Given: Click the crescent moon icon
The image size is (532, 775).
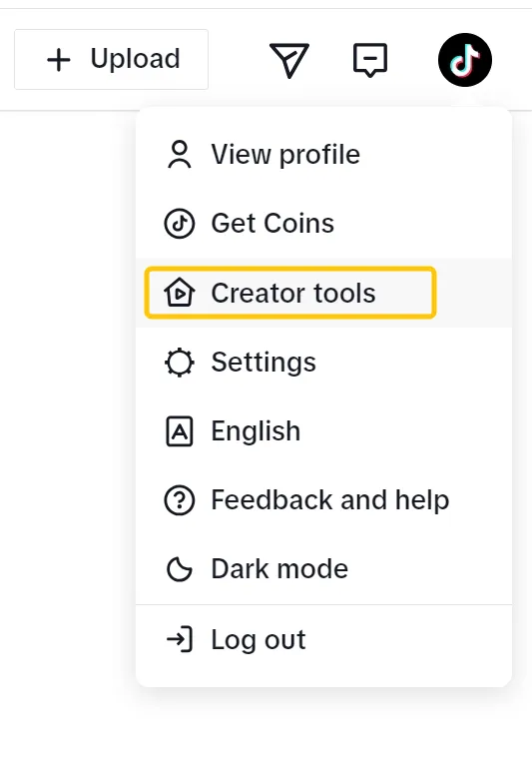Looking at the screenshot, I should tap(180, 569).
